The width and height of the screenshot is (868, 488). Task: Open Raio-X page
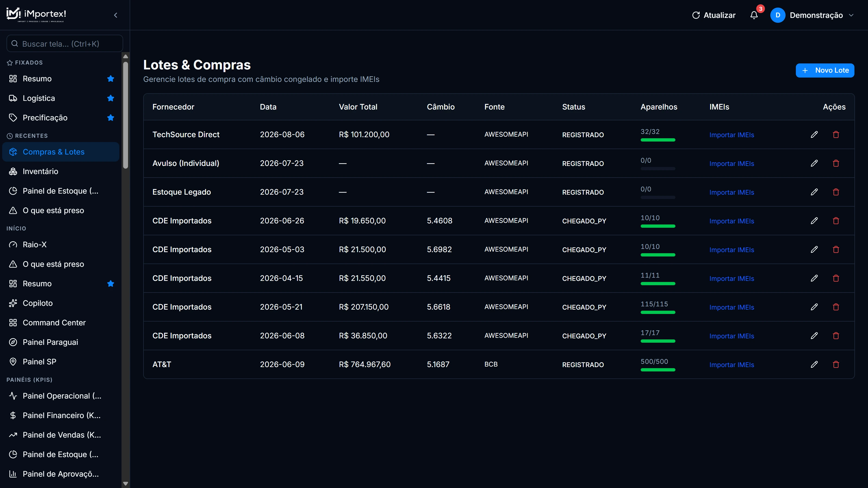click(61, 245)
